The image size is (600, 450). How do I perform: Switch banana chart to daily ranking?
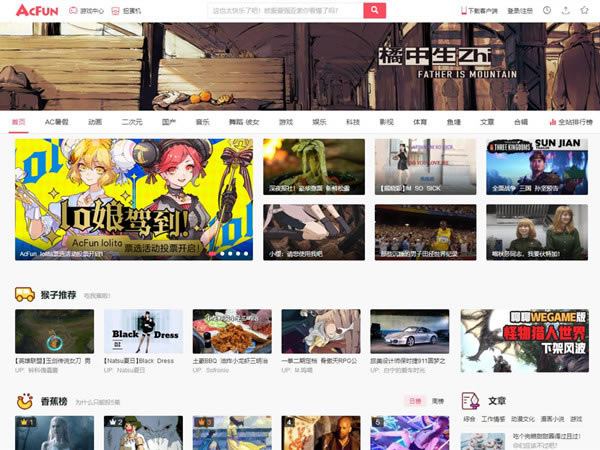click(x=415, y=401)
